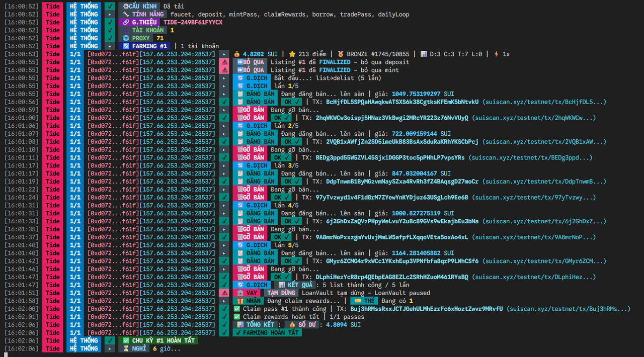Open the suiscan link ending 97yTvzwy...
The image size is (644, 357).
[x=534, y=198]
